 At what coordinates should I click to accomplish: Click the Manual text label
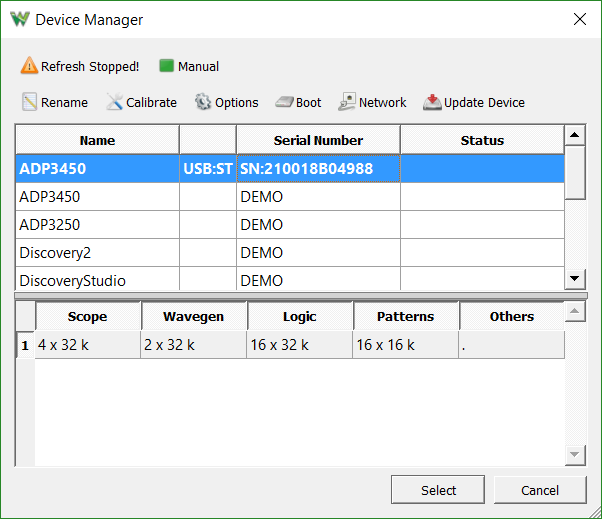198,66
